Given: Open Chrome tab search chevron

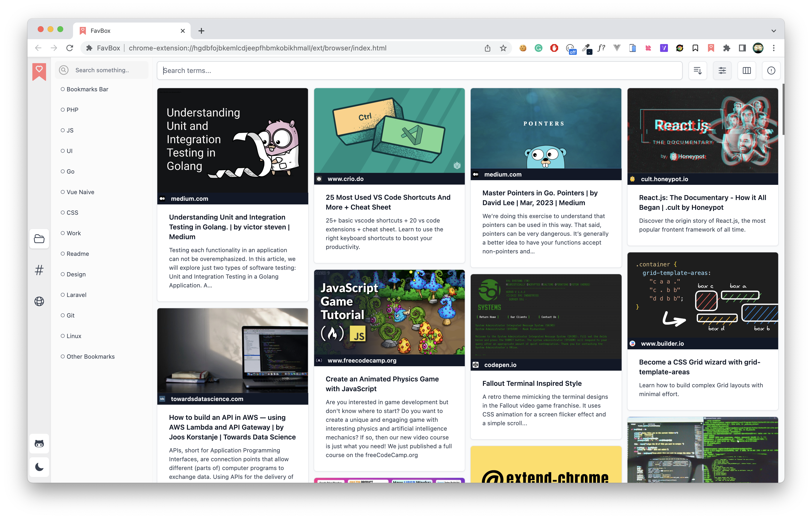Looking at the screenshot, I should [774, 31].
